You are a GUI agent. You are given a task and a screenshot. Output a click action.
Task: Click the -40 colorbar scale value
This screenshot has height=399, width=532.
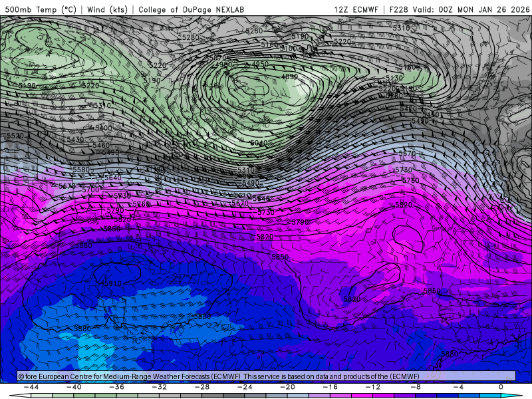[x=74, y=387]
